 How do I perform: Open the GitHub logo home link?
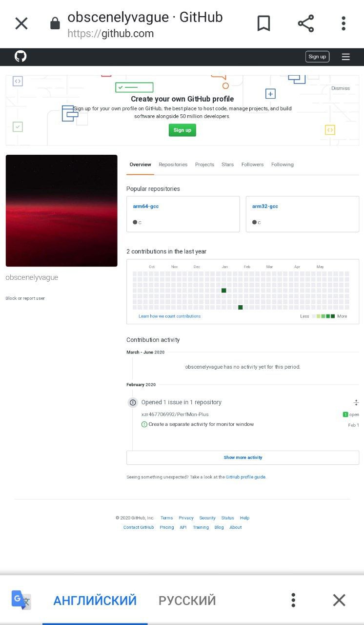point(20,57)
